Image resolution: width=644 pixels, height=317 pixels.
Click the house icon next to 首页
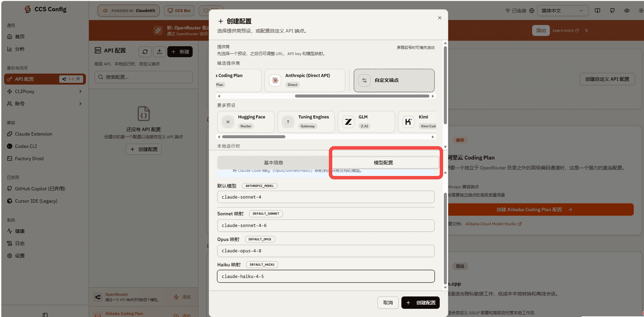tap(10, 37)
